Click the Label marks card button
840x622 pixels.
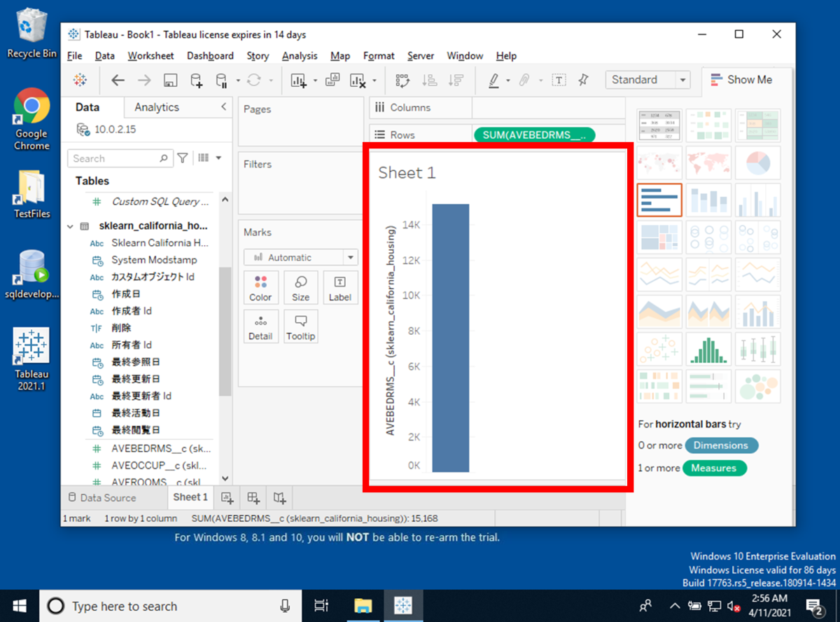point(340,287)
